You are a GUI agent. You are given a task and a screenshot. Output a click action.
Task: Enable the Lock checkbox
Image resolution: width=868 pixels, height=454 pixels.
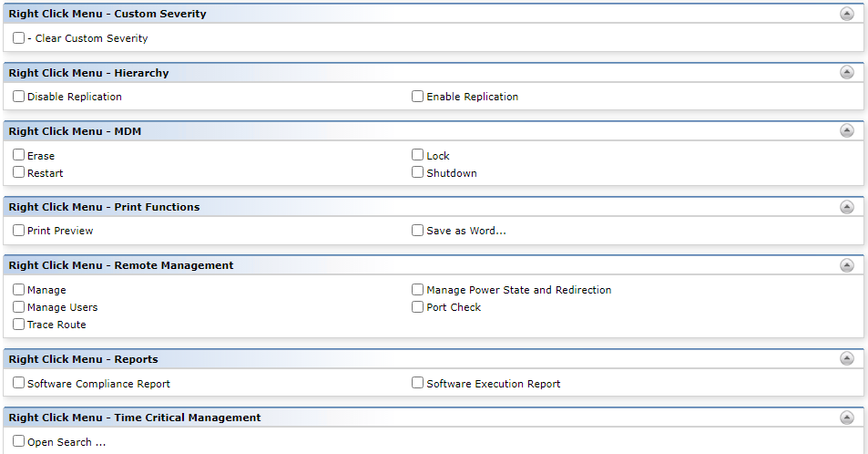(417, 155)
